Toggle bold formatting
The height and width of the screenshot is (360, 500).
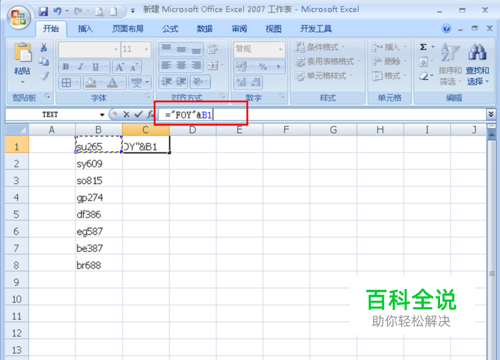[66, 67]
